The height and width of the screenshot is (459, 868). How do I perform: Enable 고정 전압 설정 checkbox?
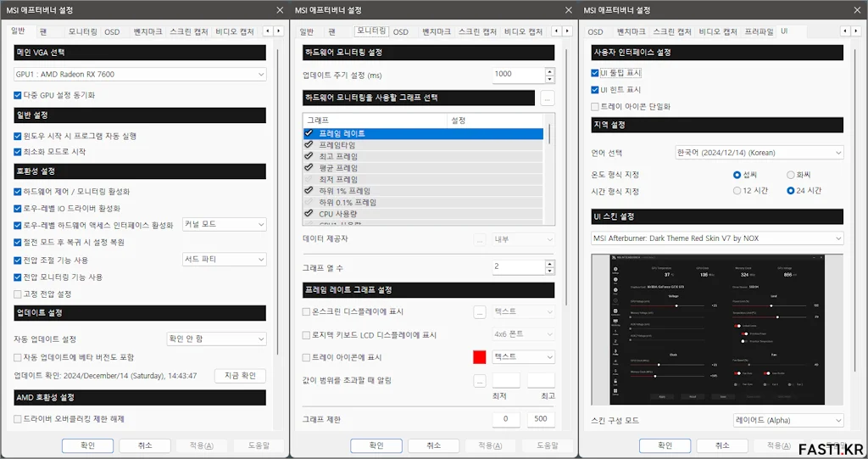[18, 294]
